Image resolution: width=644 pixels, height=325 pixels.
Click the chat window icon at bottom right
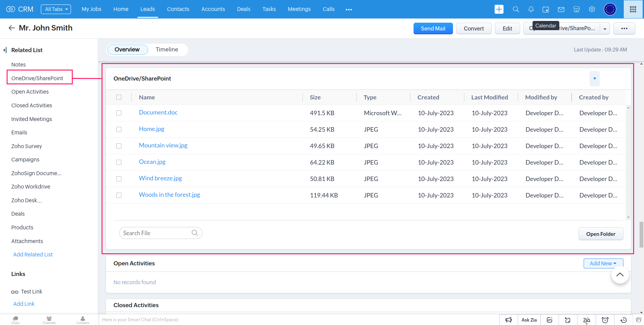click(639, 320)
